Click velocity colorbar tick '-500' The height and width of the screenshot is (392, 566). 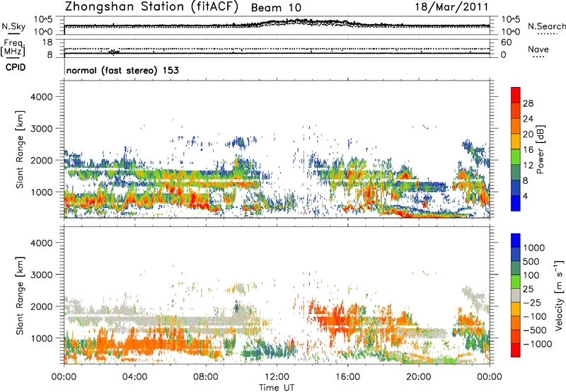[x=535, y=330]
